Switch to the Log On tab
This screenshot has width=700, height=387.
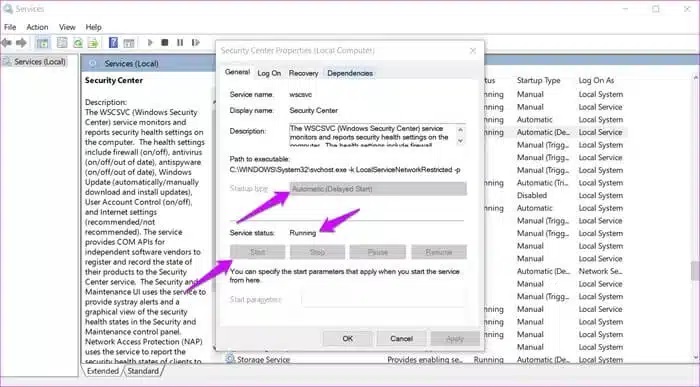click(x=269, y=73)
